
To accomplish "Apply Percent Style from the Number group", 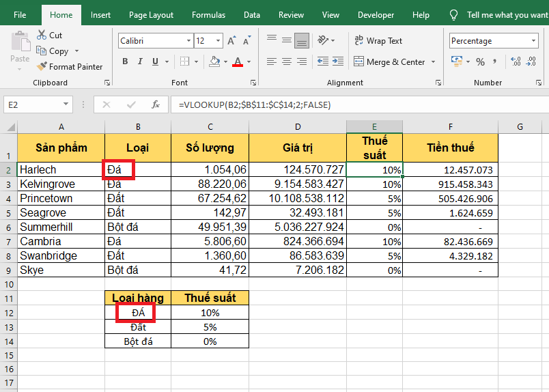I will 480,62.
